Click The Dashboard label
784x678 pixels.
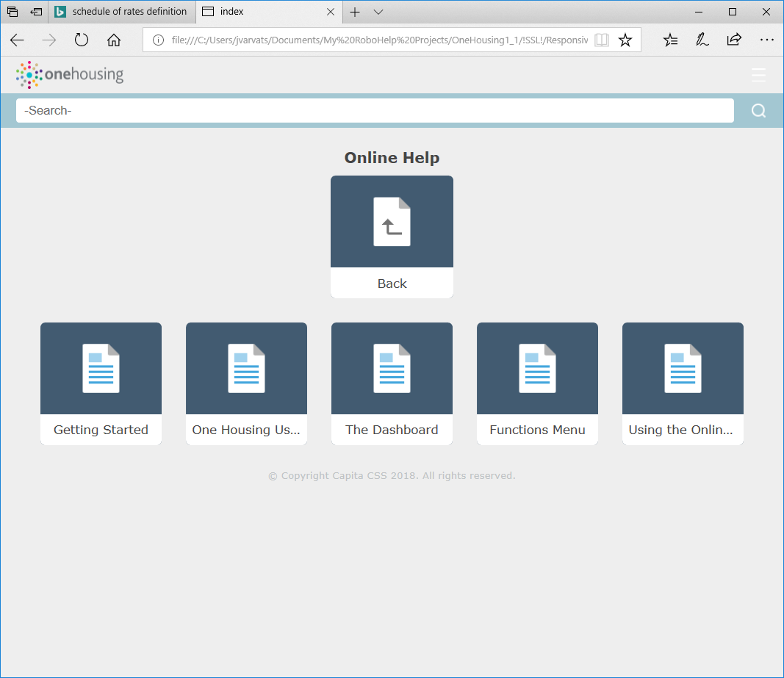(392, 430)
